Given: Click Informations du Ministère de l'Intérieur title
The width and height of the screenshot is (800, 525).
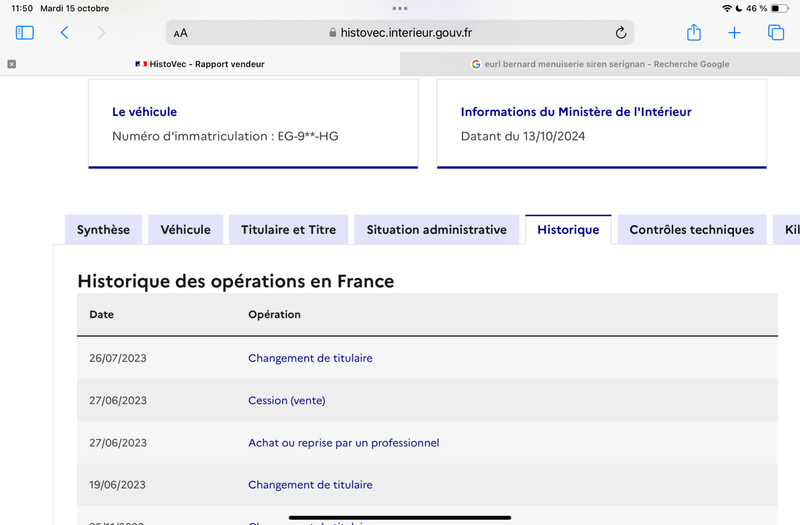Looking at the screenshot, I should coord(576,112).
